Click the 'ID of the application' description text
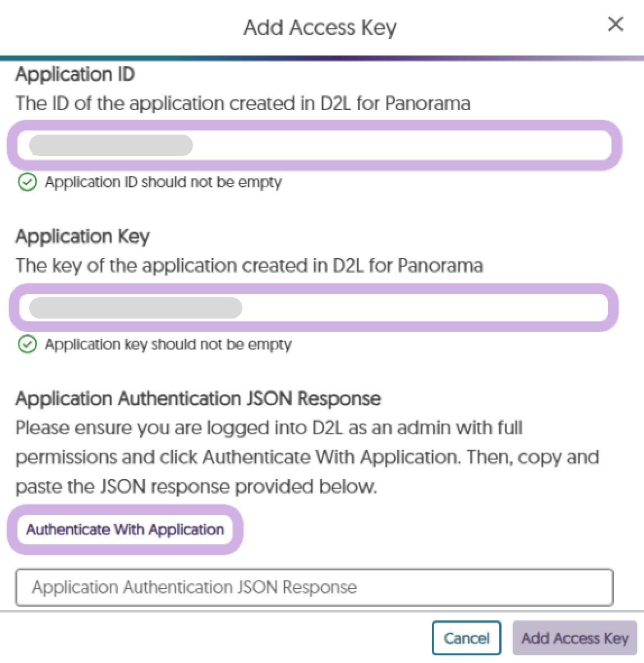 click(x=243, y=103)
